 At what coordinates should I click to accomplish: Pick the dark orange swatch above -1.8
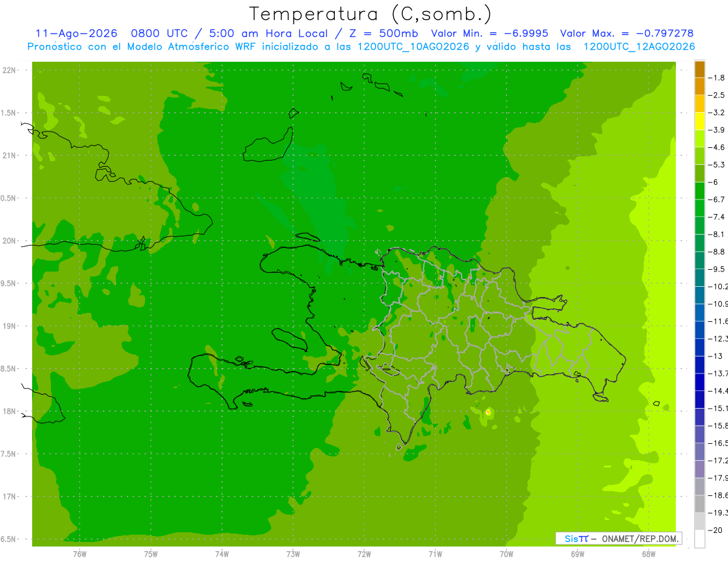[699, 69]
